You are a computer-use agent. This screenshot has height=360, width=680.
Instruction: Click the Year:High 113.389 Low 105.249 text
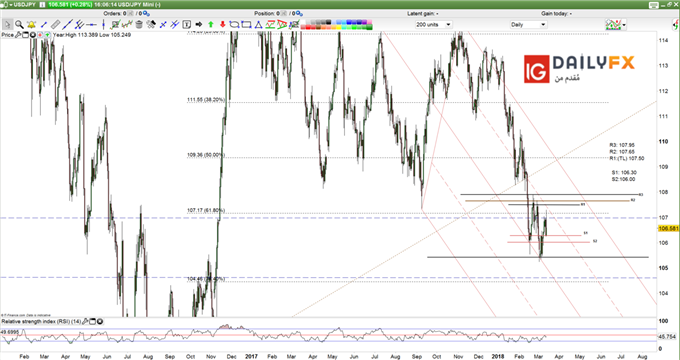(92, 35)
